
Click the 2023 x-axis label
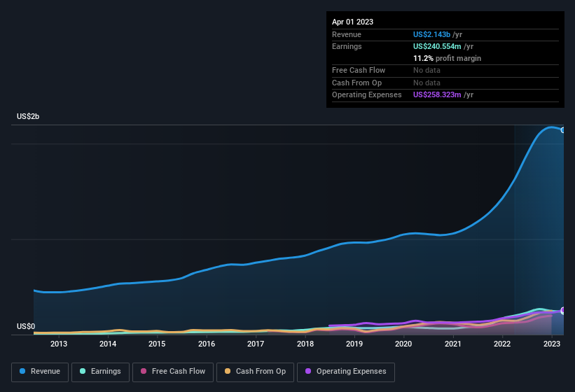click(x=551, y=344)
